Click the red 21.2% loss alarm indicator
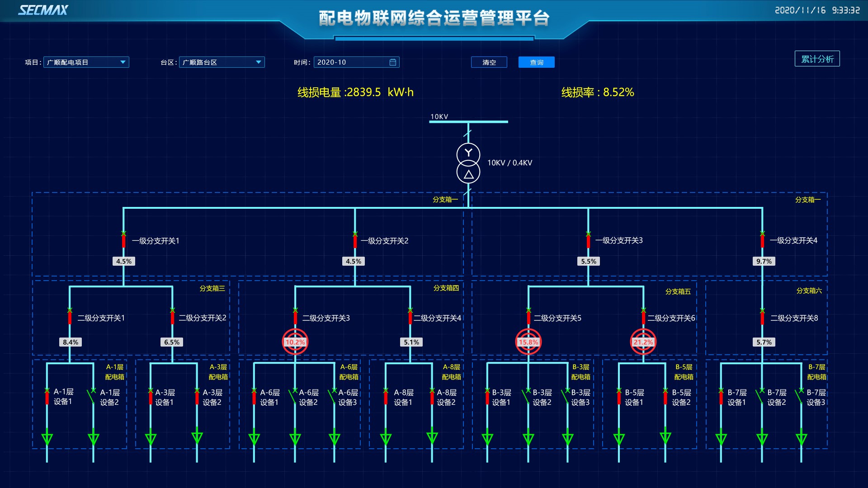The width and height of the screenshot is (868, 488). coord(643,342)
